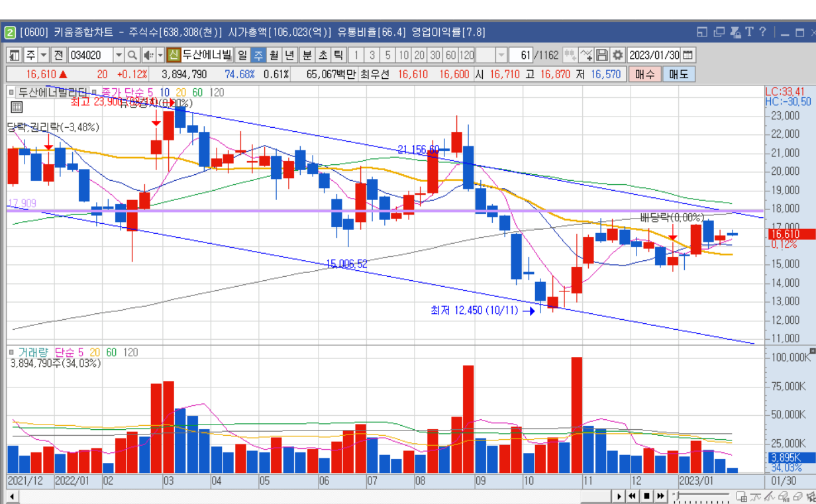The width and height of the screenshot is (816, 504).
Task: Click the 21,156.60 channel line label
Action: click(x=419, y=149)
